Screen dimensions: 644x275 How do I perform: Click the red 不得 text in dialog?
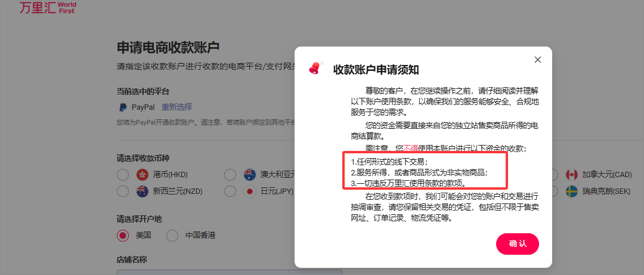pyautogui.click(x=410, y=149)
